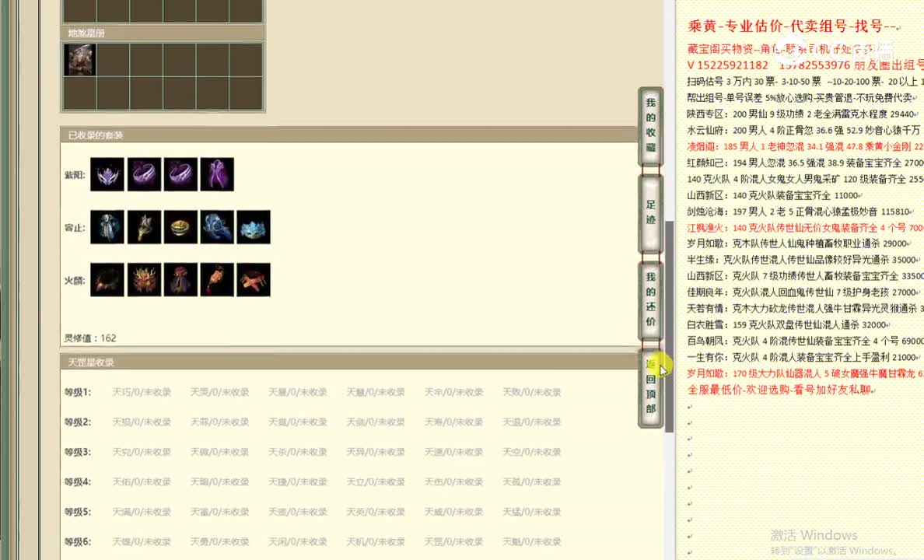The height and width of the screenshot is (560, 924).
Task: Click the 灵修值：162 text
Action: 90,338
